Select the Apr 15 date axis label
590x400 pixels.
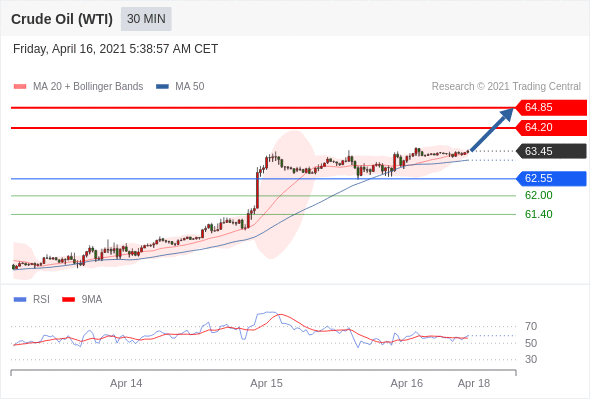[x=266, y=383]
